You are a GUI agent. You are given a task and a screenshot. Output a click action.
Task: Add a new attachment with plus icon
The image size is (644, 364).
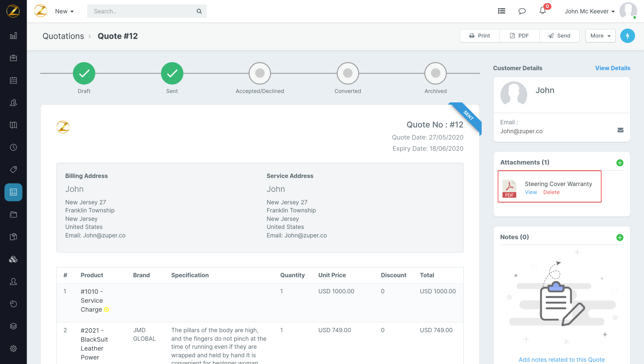pos(620,163)
